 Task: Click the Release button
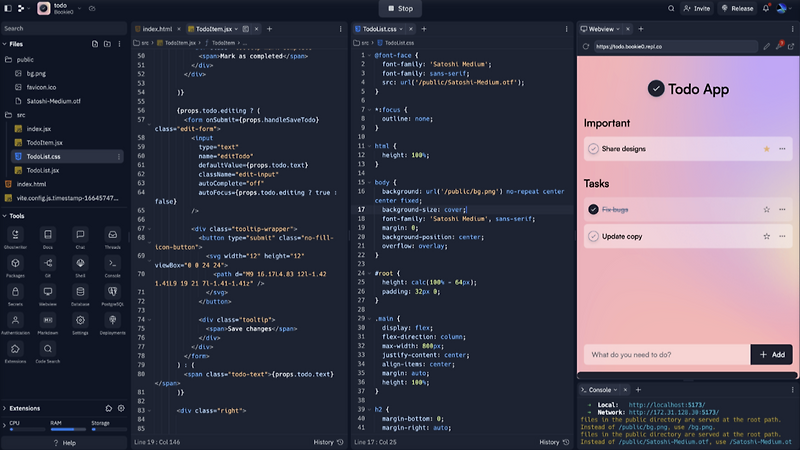point(737,8)
